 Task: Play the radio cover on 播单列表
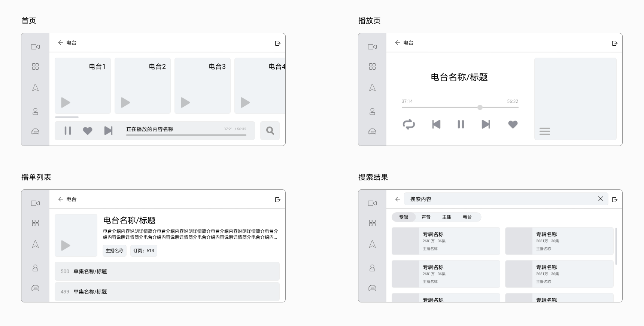click(x=66, y=246)
